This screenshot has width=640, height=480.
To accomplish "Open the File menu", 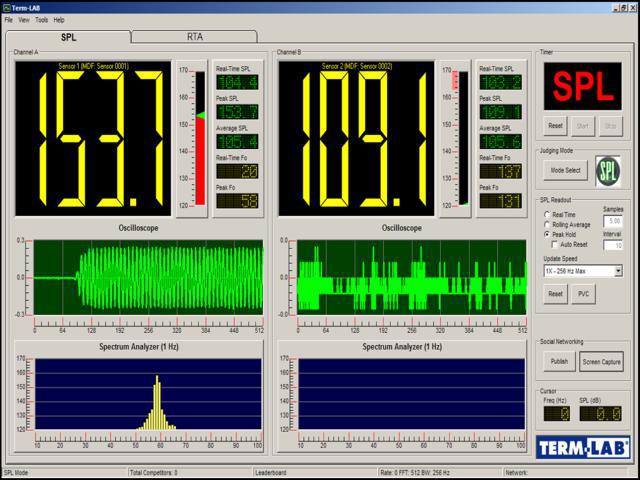I will tap(9, 20).
